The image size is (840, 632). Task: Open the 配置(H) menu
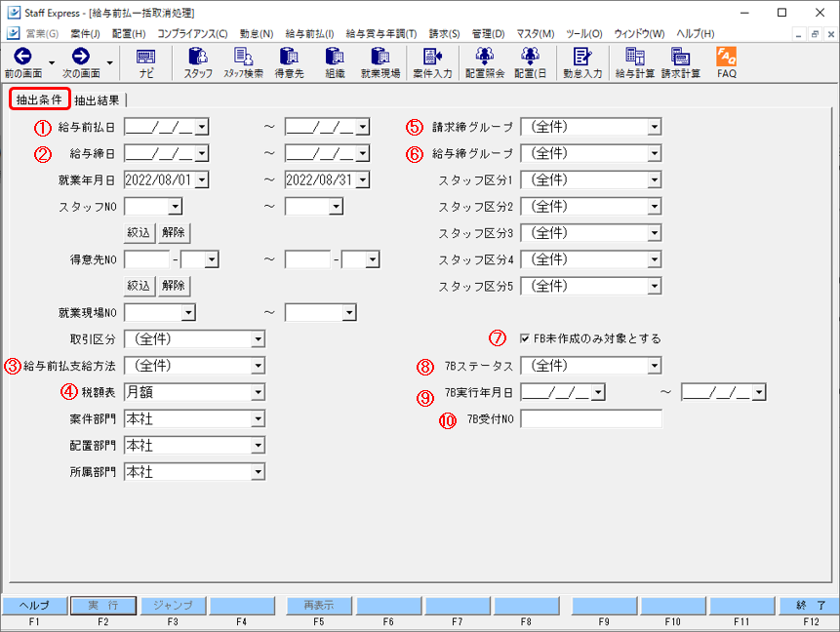[x=129, y=34]
